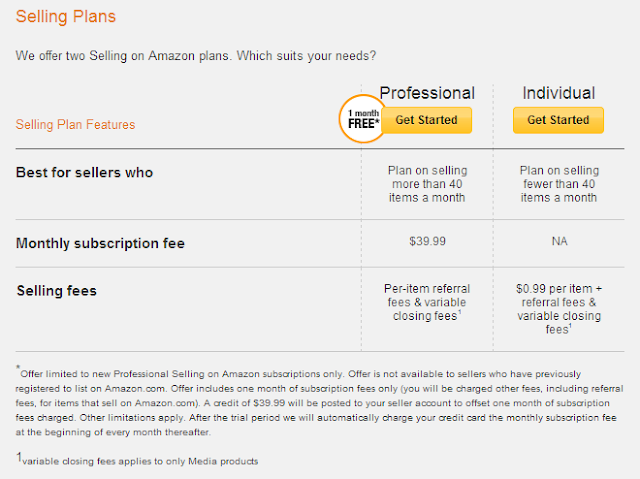Screen dimensions: 640x479
Task: Click the footnote marker after Professional closing fees
Action: coord(460,312)
